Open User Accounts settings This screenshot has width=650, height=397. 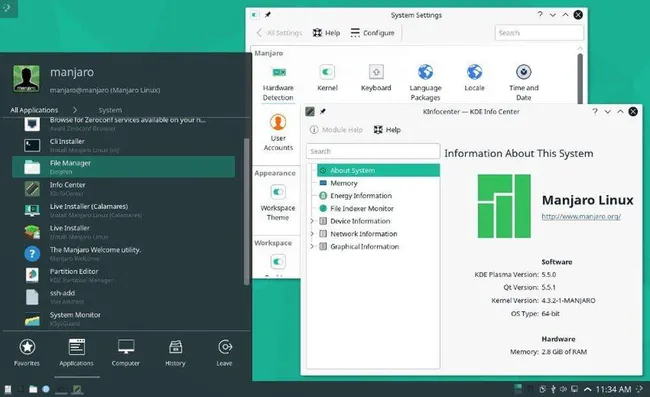tap(278, 133)
